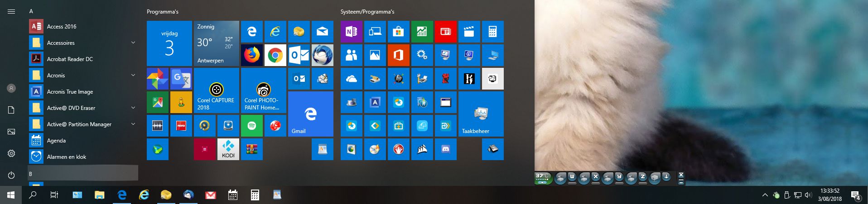
Task: Open the Gmail tile
Action: point(311,114)
